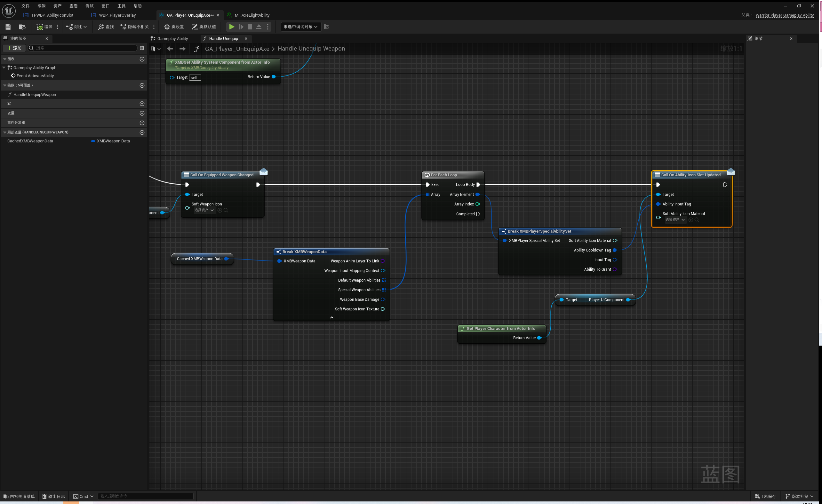Viewport: 822px width, 504px height.
Task: Open Class Defaults (类默认值)
Action: tap(204, 27)
